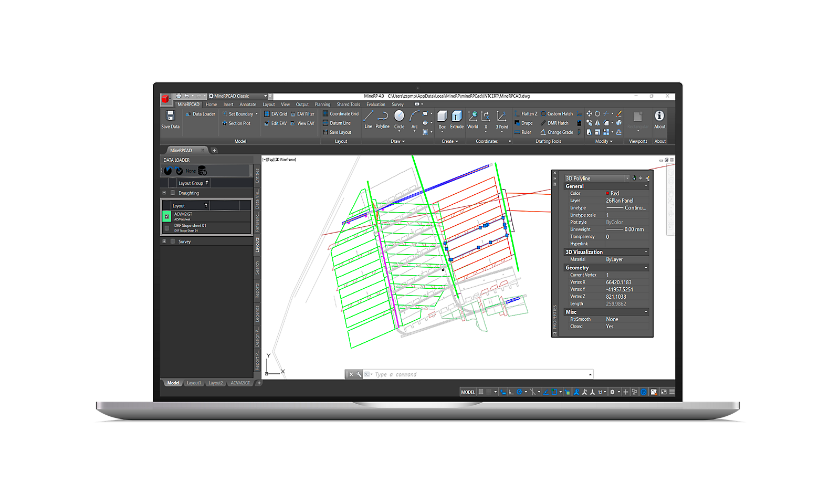This screenshot has height=504, width=840.
Task: Click the About info icon
Action: tap(659, 115)
